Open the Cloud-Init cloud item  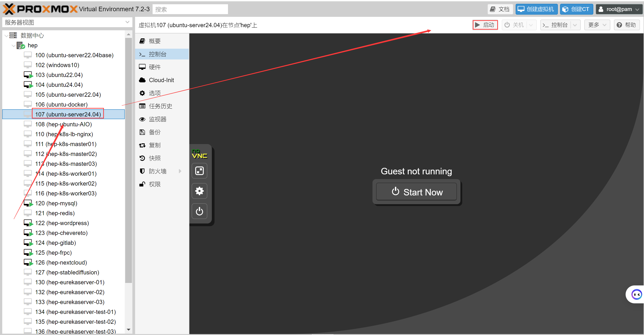click(161, 80)
